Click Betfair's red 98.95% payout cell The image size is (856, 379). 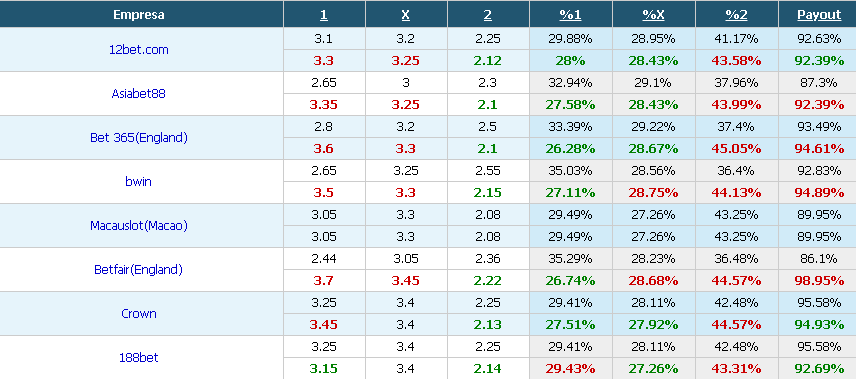click(819, 281)
